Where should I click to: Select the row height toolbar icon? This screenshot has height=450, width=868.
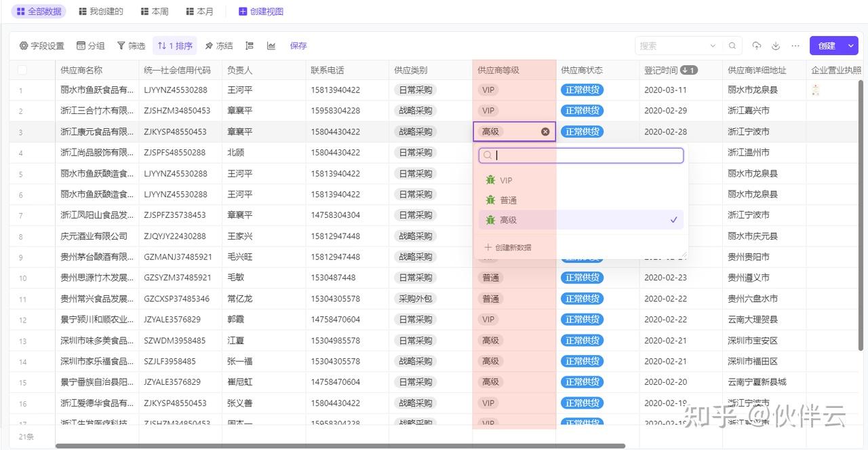tap(250, 45)
